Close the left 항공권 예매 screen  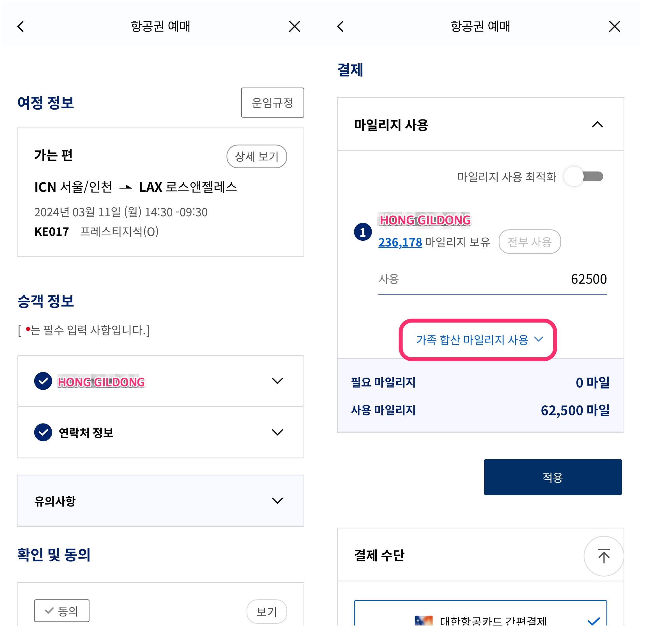[295, 26]
